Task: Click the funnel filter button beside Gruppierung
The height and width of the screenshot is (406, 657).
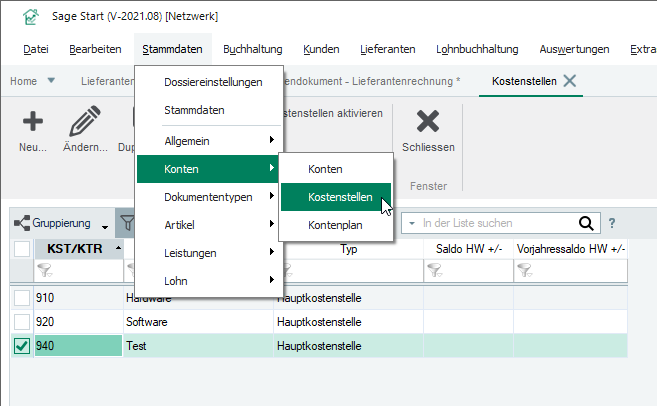Action: (x=127, y=223)
